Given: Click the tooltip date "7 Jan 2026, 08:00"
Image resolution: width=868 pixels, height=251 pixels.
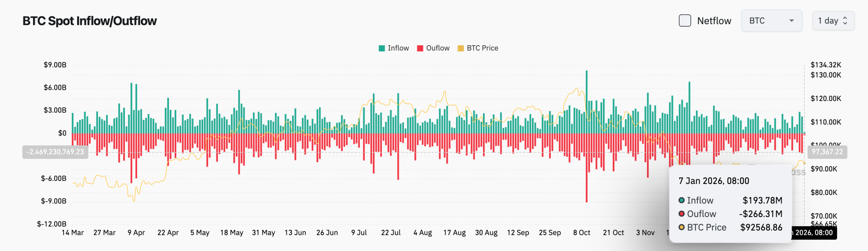Looking at the screenshot, I should pyautogui.click(x=714, y=181).
